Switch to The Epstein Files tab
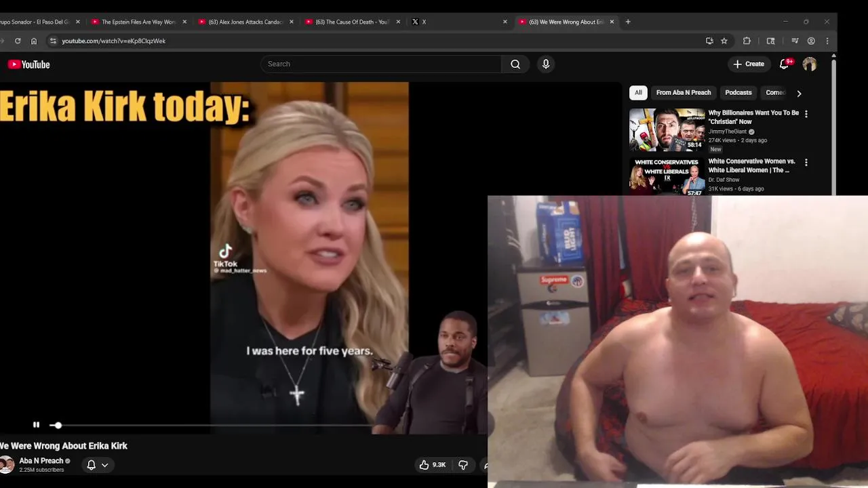Image resolution: width=868 pixels, height=488 pixels. [138, 22]
